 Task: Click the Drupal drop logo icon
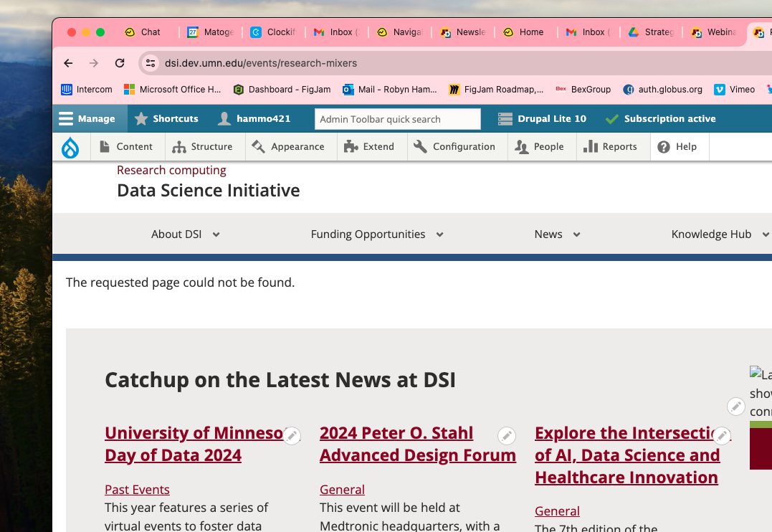pyautogui.click(x=70, y=147)
